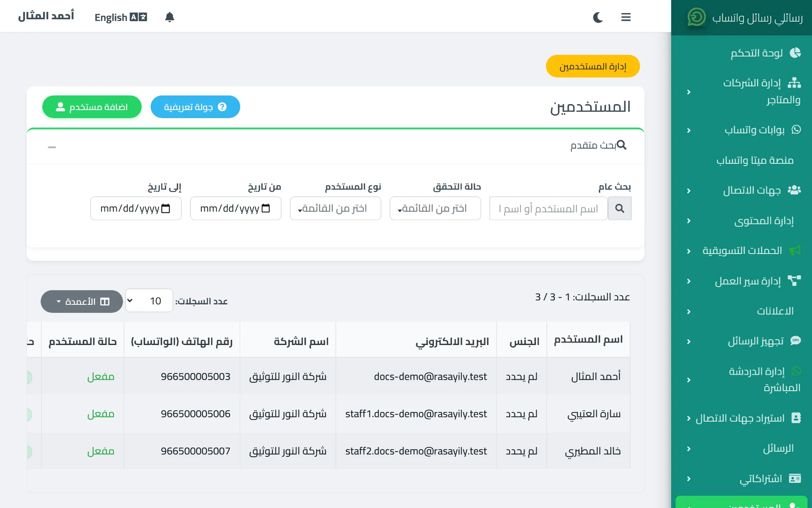Click the megaphone icon of الحملات التسويقية
This screenshot has width=812, height=508.
tap(795, 251)
